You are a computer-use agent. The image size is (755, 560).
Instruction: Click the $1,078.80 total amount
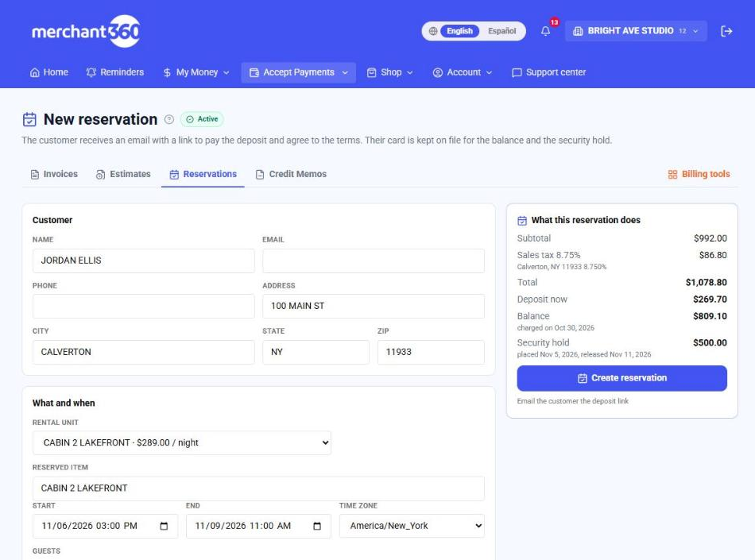[706, 283]
